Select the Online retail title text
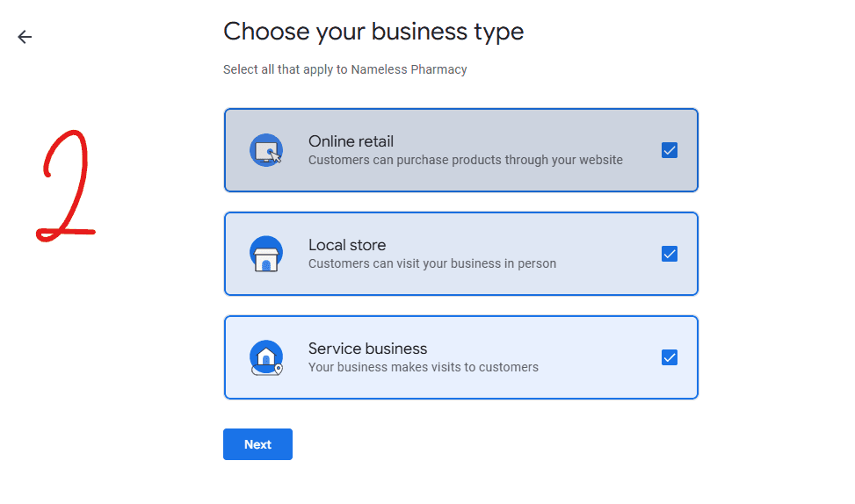Viewport: 855px width, 504px height. tap(351, 141)
